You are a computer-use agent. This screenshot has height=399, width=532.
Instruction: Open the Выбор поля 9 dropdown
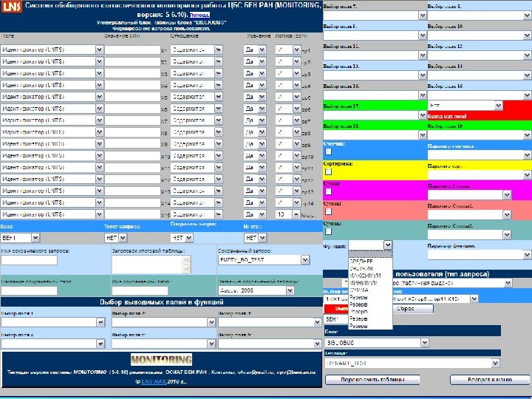click(375, 35)
